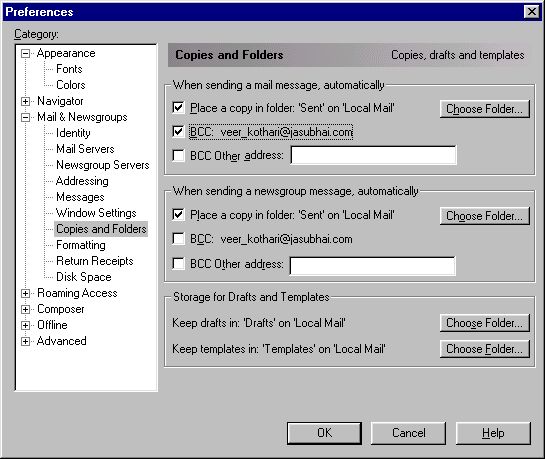This screenshot has width=545, height=459.
Task: Enable mail 'BCC Other address' checkbox
Action: tap(178, 155)
